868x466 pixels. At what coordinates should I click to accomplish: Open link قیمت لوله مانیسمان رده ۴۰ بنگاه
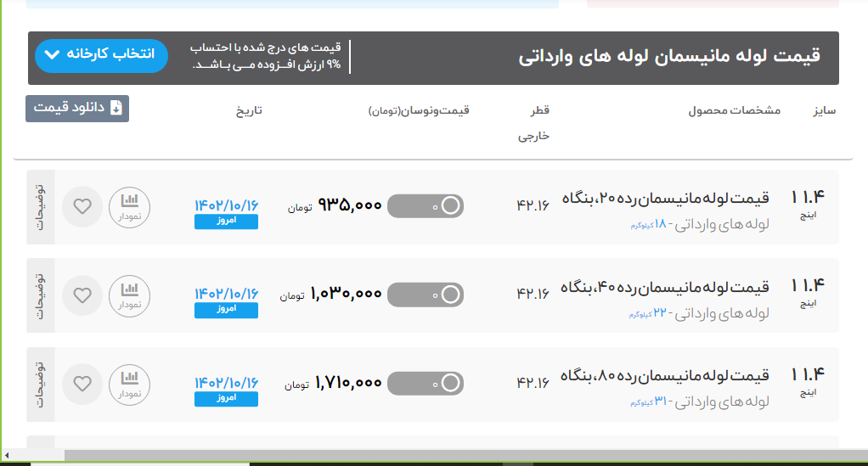665,287
